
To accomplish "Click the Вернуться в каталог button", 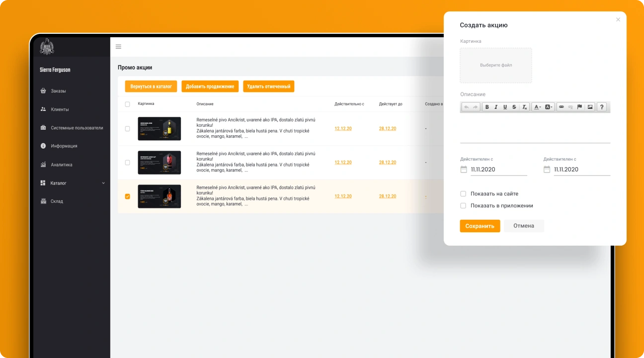I will click(x=151, y=87).
